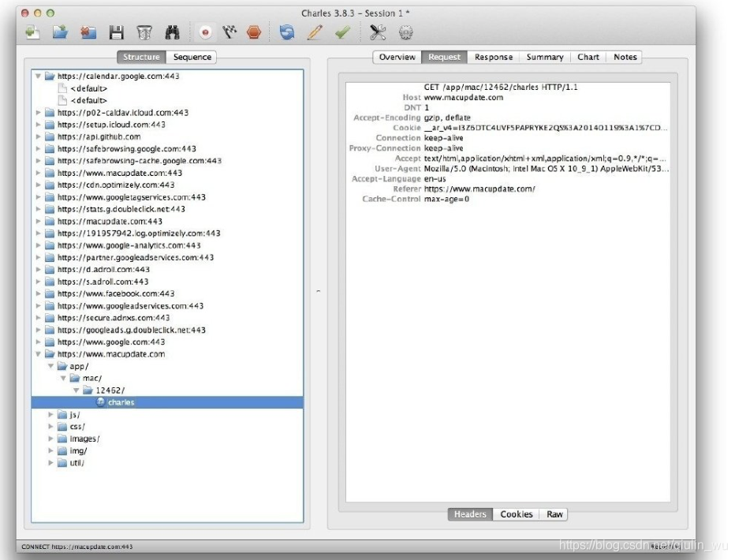The image size is (735, 560).
Task: Collapse the calendar.google.com:443 host
Action: (x=38, y=76)
